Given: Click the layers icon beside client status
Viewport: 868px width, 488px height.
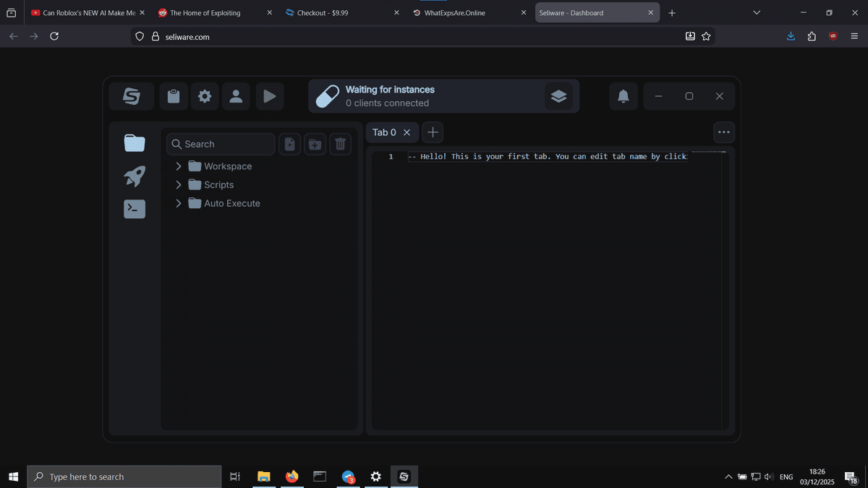Looking at the screenshot, I should coord(558,96).
